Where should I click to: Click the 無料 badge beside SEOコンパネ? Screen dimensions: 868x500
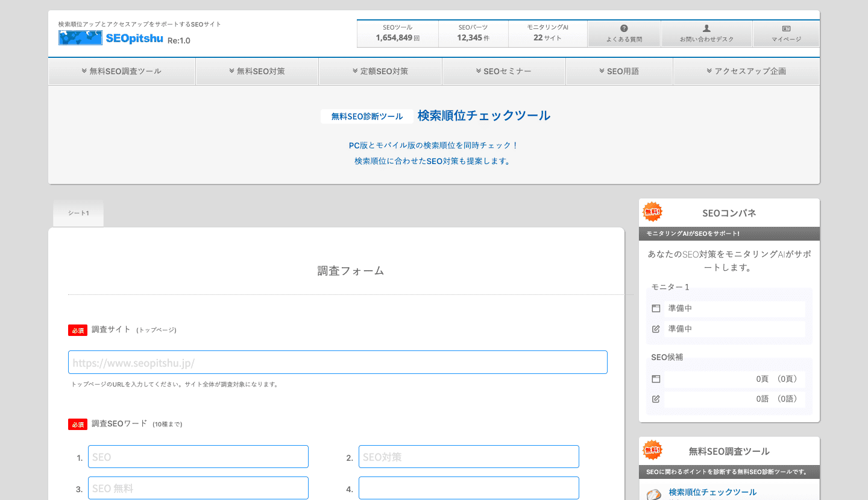pos(652,212)
